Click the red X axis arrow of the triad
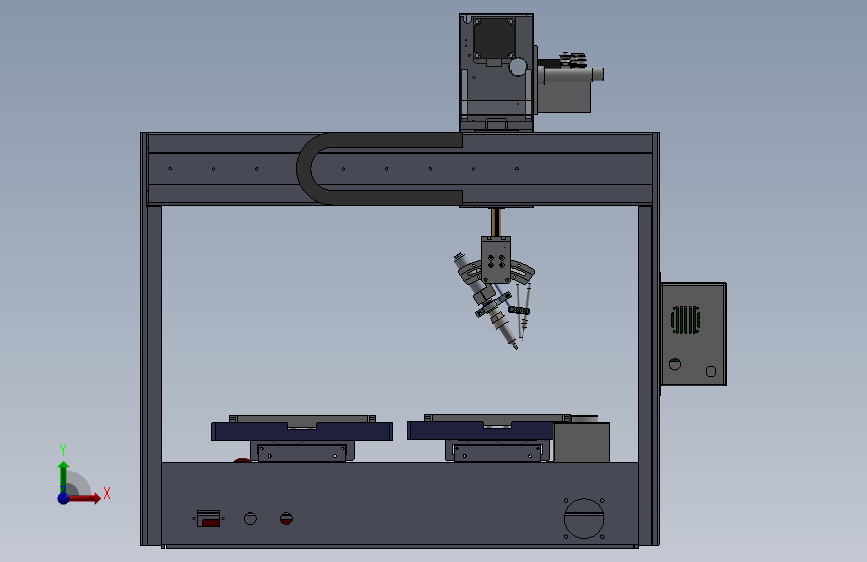 86,498
